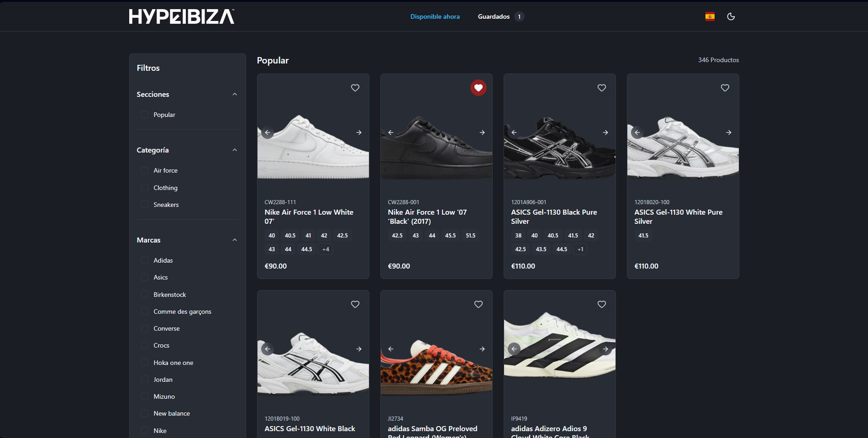The width and height of the screenshot is (868, 438).
Task: Show previous image of black Air Force 1
Action: [x=391, y=132]
